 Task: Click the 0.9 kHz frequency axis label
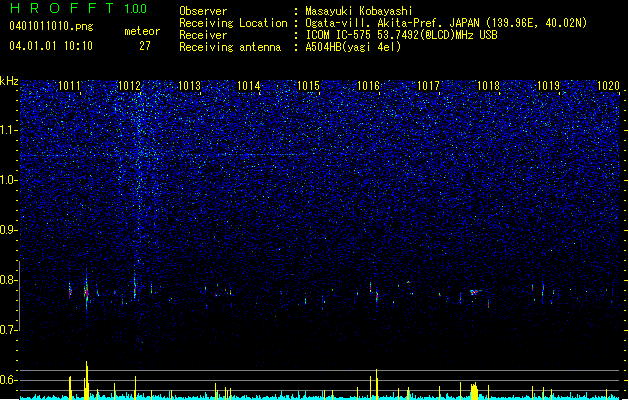[8, 230]
